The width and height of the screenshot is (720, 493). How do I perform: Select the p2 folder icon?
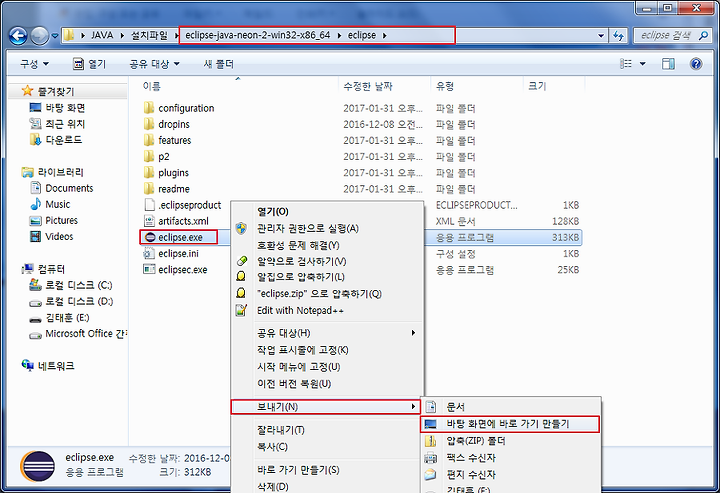click(149, 157)
